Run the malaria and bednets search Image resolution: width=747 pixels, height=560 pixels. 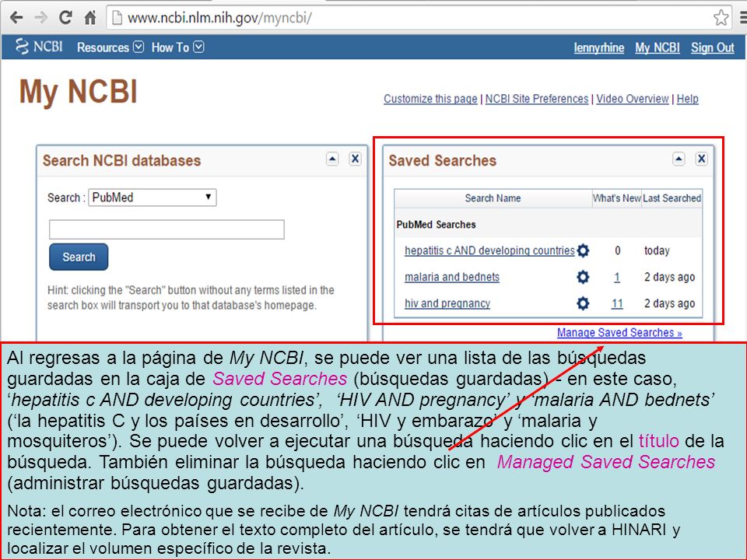point(452,277)
